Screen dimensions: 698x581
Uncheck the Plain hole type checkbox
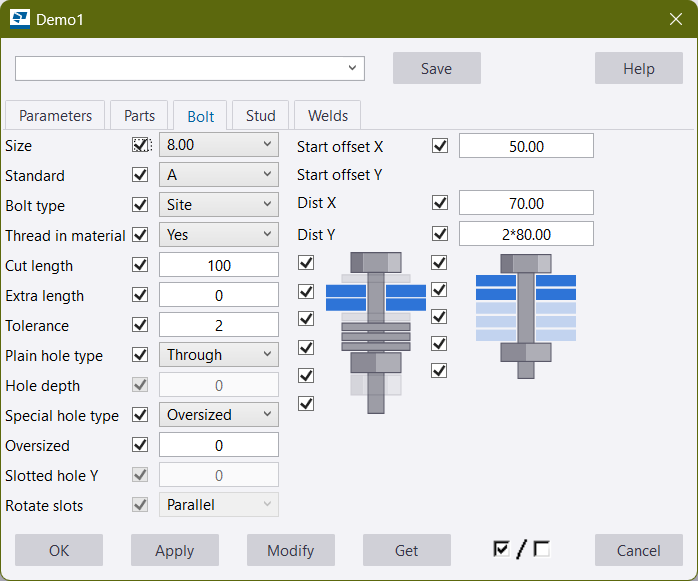coord(140,355)
